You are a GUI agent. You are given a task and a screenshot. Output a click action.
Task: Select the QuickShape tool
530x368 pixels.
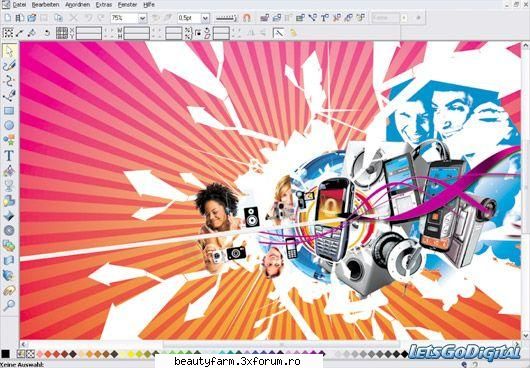9,140
